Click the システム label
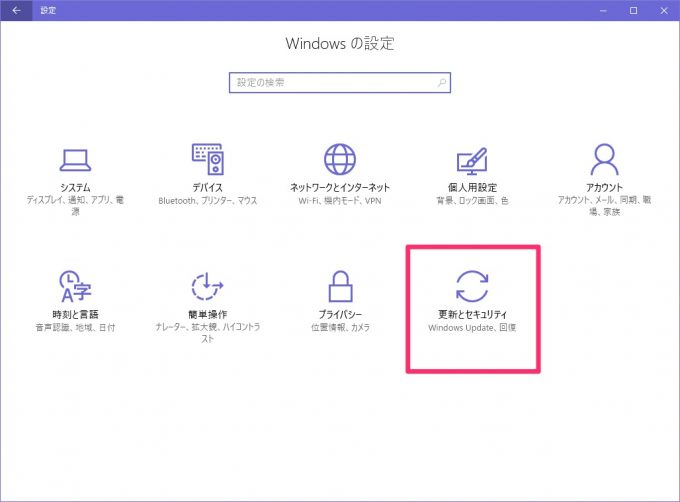This screenshot has height=502, width=680. coord(75,188)
